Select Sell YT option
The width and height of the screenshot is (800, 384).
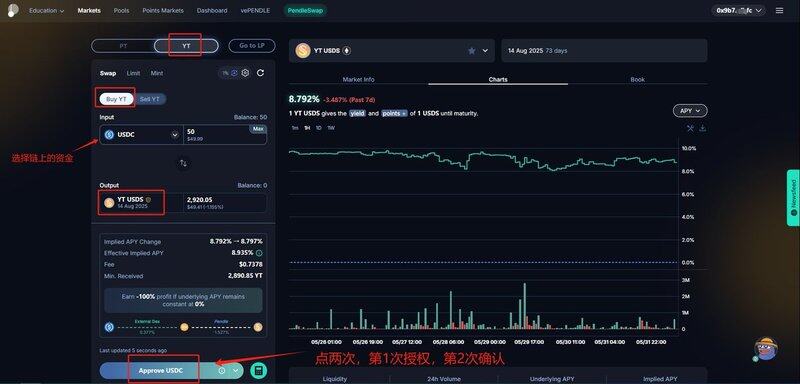[149, 99]
